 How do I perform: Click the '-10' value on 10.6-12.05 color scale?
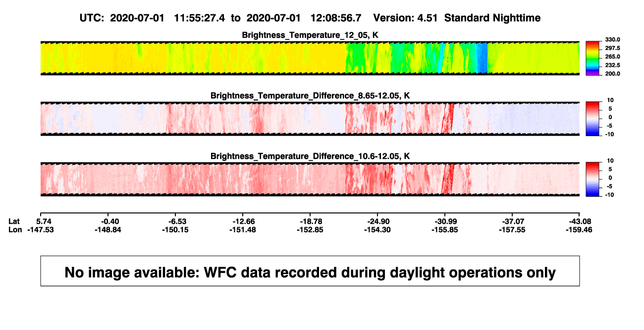pos(609,194)
